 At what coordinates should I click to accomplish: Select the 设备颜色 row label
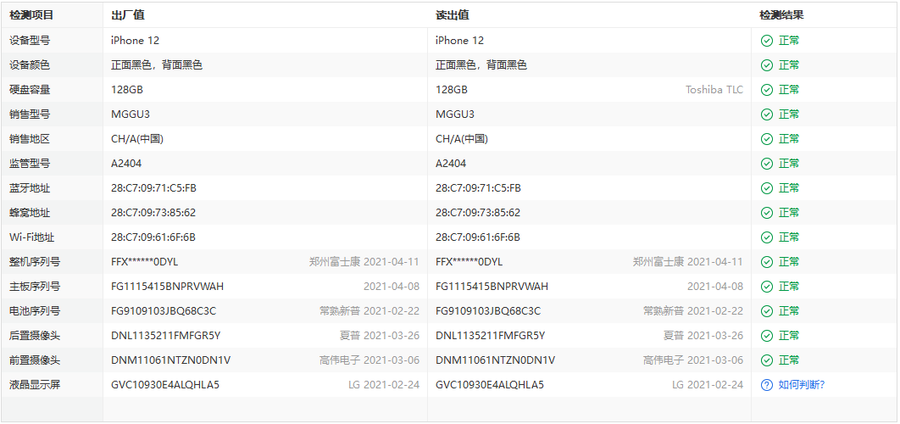pyautogui.click(x=30, y=65)
